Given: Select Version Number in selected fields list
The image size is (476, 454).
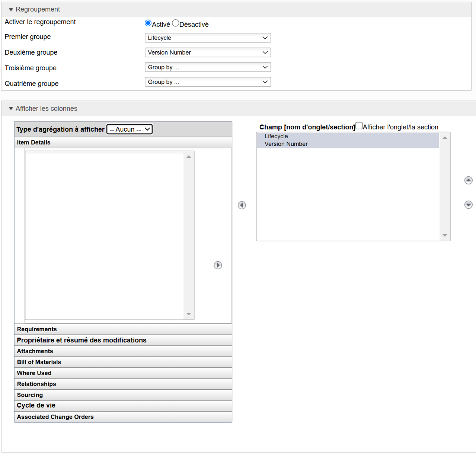Looking at the screenshot, I should tap(348, 144).
